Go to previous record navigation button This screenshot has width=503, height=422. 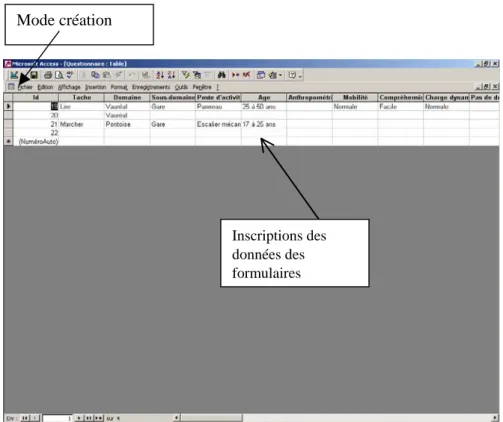36,418
